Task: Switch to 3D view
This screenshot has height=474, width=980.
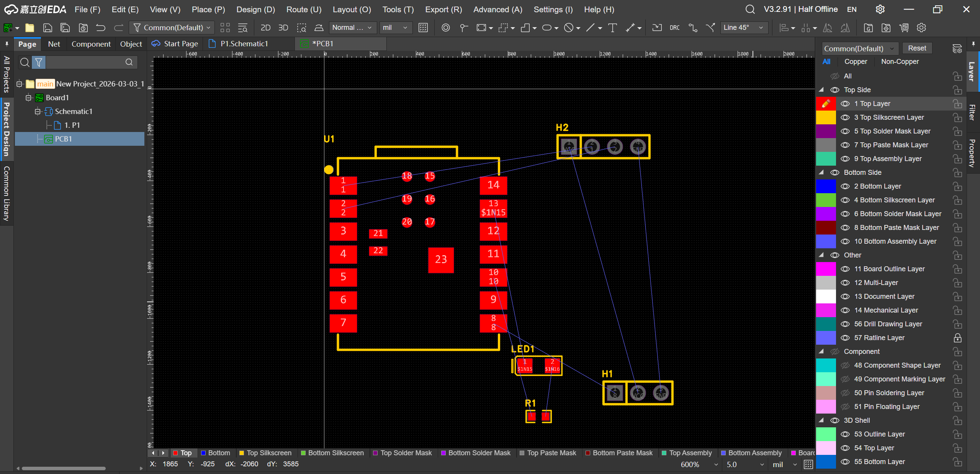Action: tap(283, 28)
